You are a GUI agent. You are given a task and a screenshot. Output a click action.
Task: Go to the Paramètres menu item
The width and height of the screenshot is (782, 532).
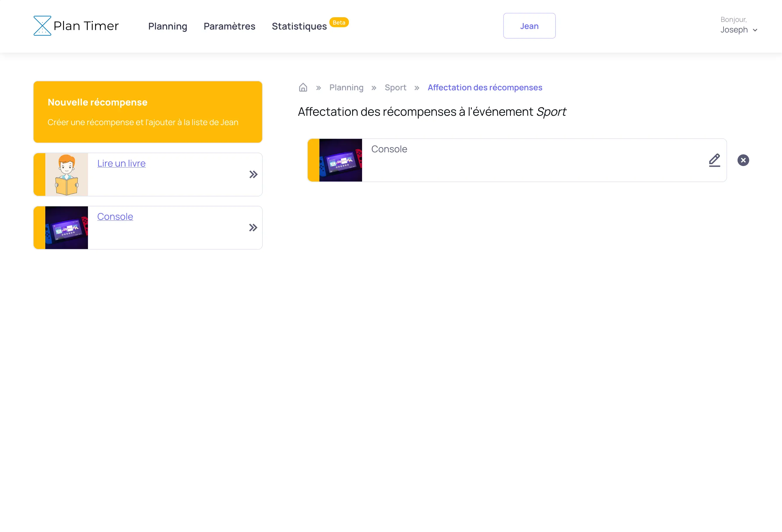click(229, 26)
